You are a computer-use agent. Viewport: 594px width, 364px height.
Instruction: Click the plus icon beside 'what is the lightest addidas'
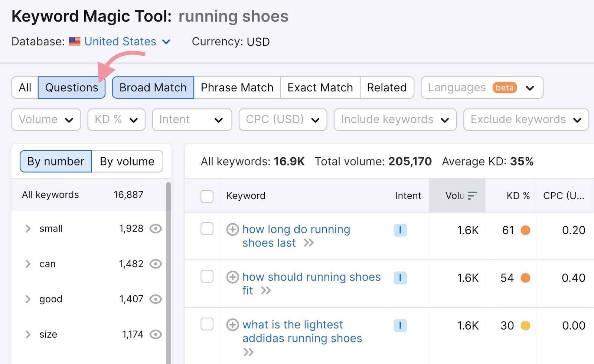[232, 325]
